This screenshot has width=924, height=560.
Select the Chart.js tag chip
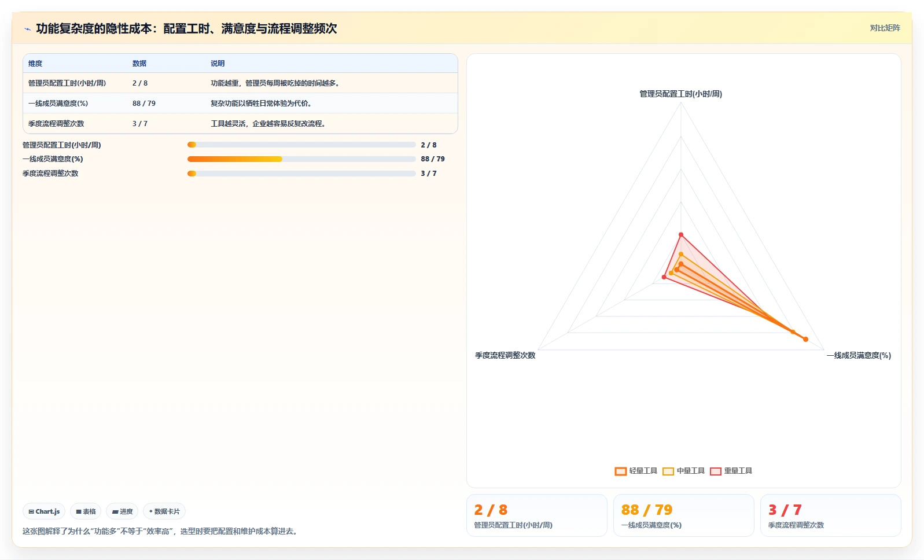pos(44,511)
